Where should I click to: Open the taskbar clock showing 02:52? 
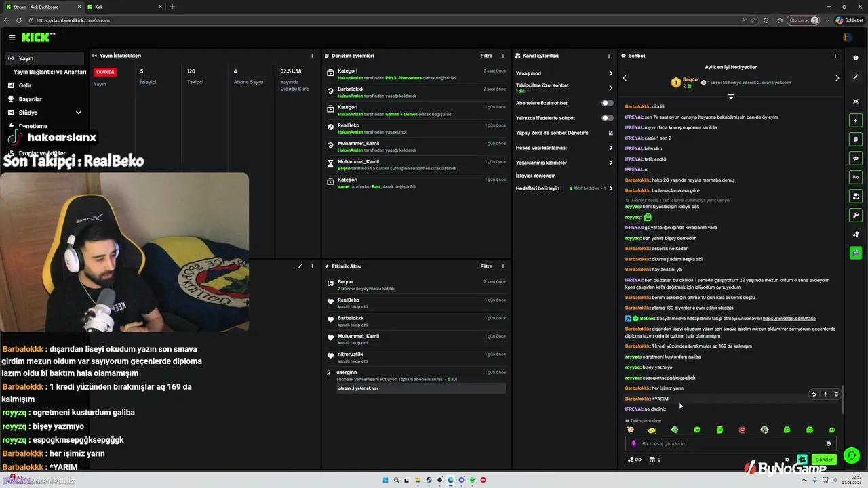pyautogui.click(x=852, y=480)
